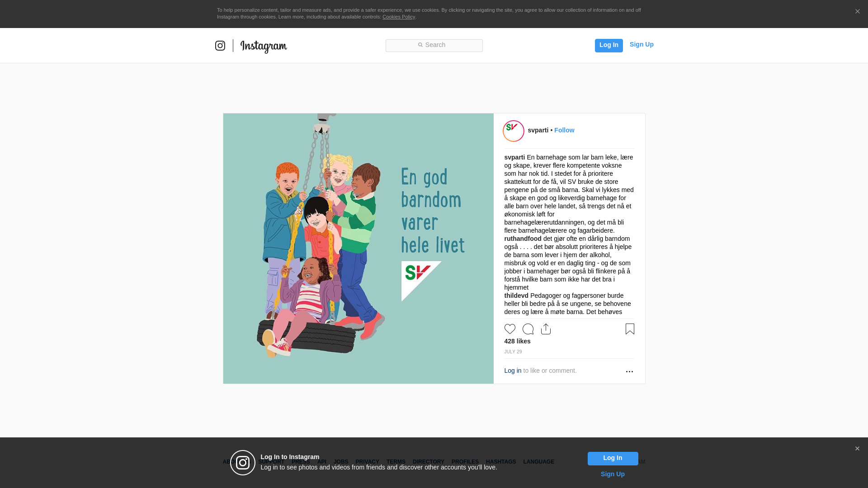Open the Cookies Policy link
Screen dimensions: 868x488
399,17
